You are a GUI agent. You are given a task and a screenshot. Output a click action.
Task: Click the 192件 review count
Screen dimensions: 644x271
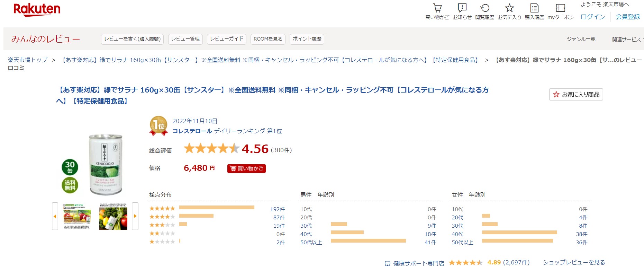click(278, 209)
